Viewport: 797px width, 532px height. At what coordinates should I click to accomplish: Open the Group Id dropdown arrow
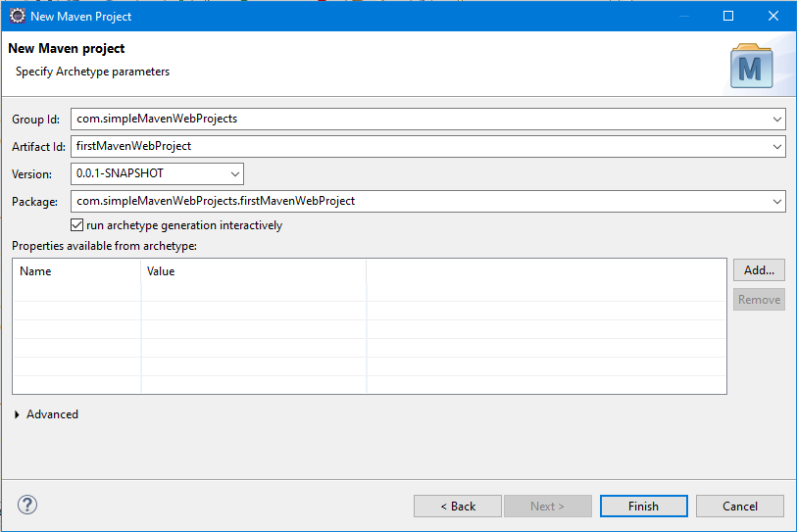(776, 119)
